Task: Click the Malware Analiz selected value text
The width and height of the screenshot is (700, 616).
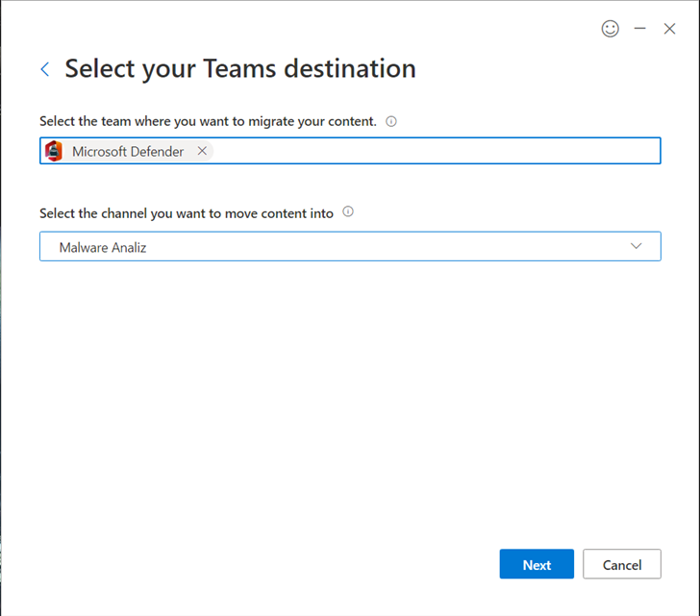Action: pyautogui.click(x=103, y=247)
